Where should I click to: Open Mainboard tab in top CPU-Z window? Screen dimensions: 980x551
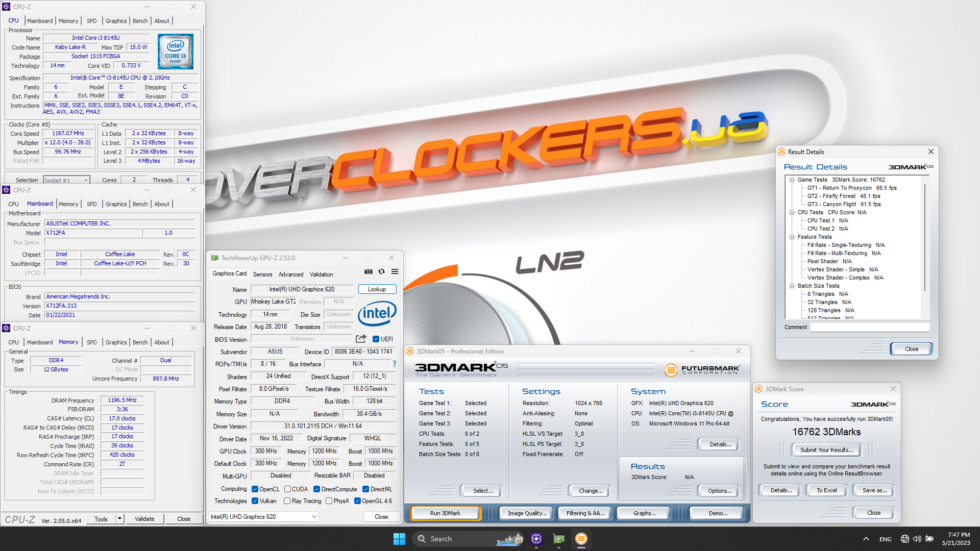40,21
